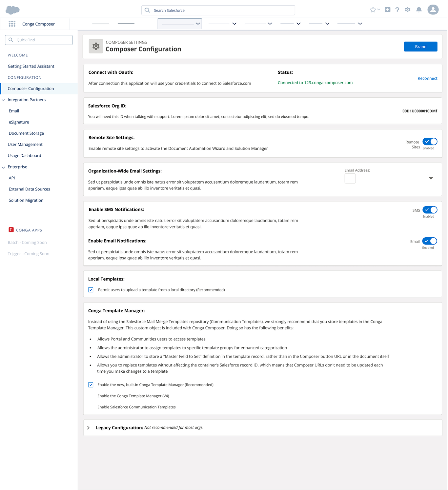448x490 pixels.
Task: Select Enable Salesforce Communication Templates
Action: coord(136,407)
